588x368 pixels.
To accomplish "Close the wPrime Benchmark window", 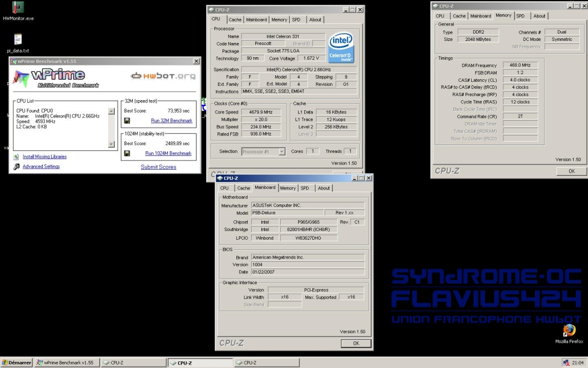I will [x=196, y=61].
